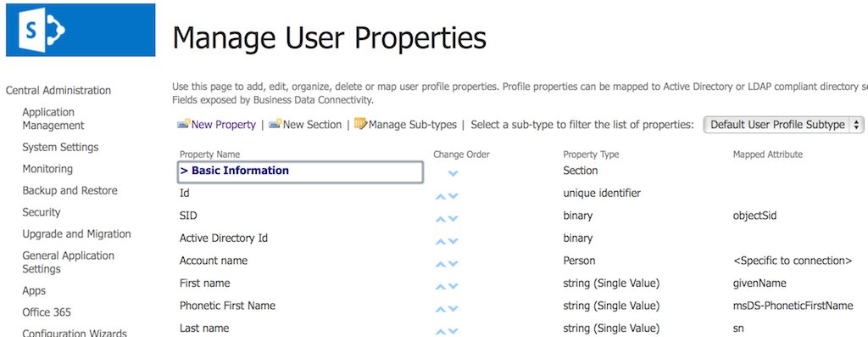Viewport: 868px width, 337px height.
Task: Move Id property up
Action: [x=441, y=196]
